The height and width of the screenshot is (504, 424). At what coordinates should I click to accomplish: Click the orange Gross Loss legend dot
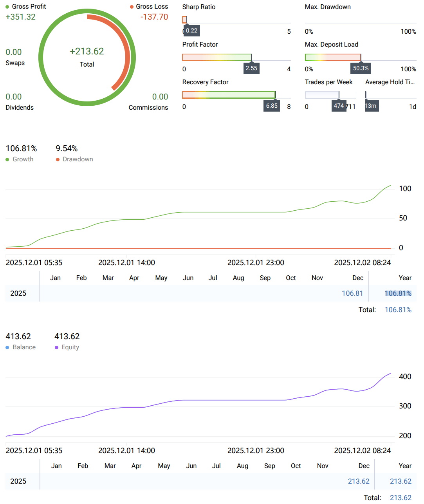point(132,7)
